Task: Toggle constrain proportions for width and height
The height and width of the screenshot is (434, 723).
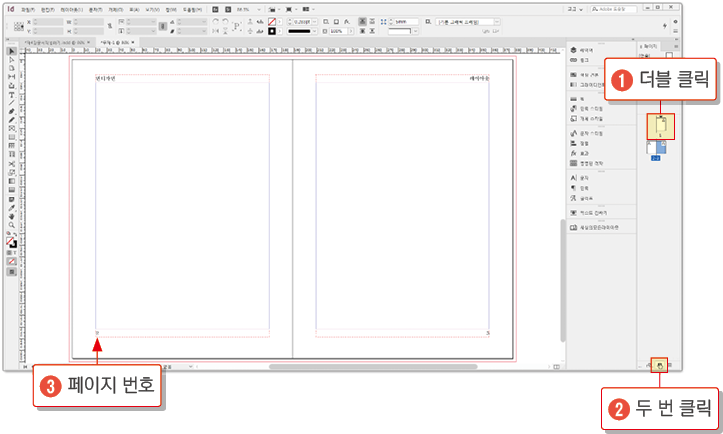Action: point(110,26)
